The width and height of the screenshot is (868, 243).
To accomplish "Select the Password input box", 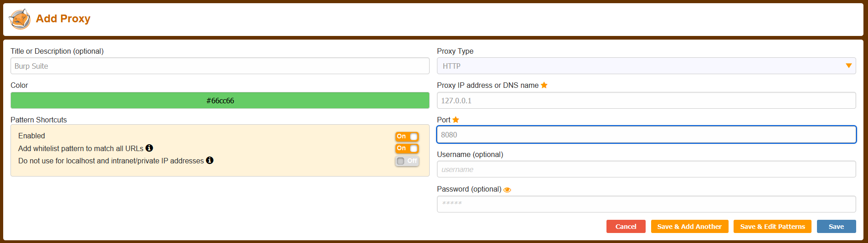I will [646, 204].
